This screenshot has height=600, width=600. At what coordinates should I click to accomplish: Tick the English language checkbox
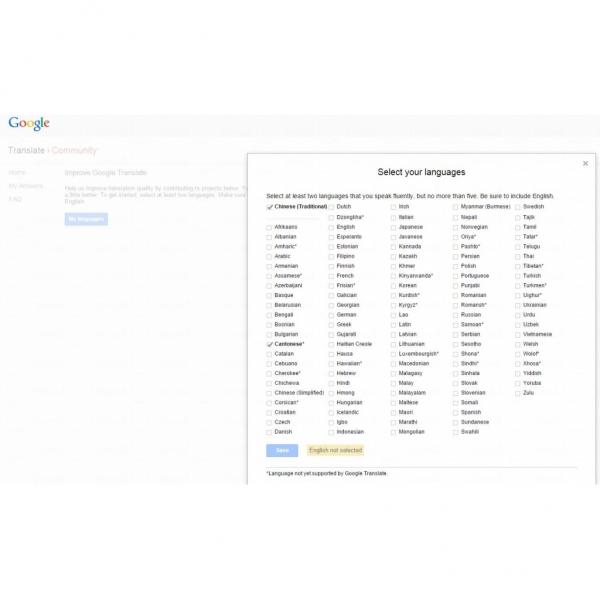point(331,227)
